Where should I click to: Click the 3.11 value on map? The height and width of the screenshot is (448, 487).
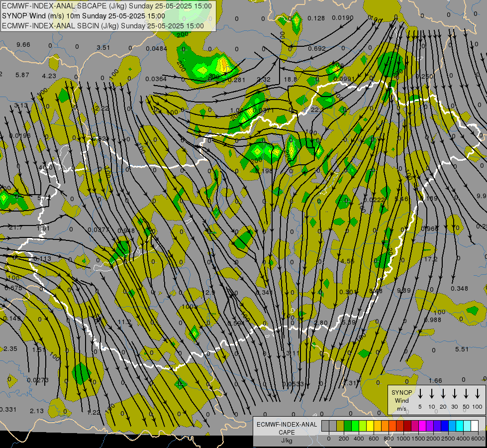point(292,353)
